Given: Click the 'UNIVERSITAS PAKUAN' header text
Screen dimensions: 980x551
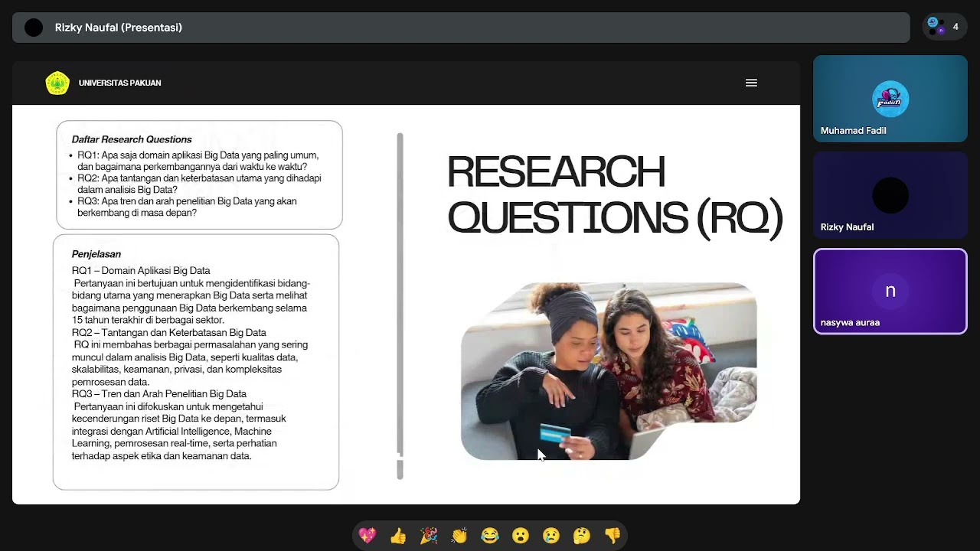Looking at the screenshot, I should pos(120,83).
